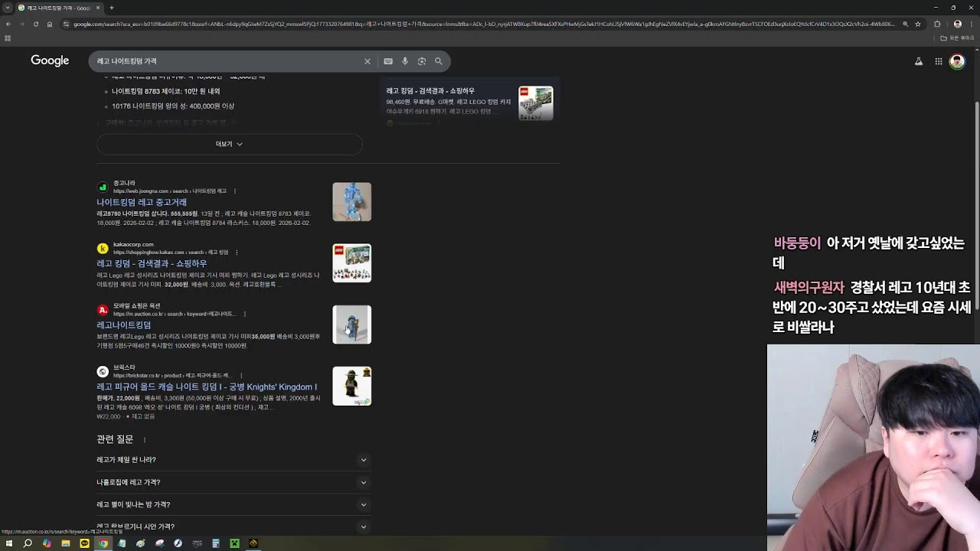Expand question 레고 별이 빛나는 밤 가격?

pyautogui.click(x=232, y=504)
